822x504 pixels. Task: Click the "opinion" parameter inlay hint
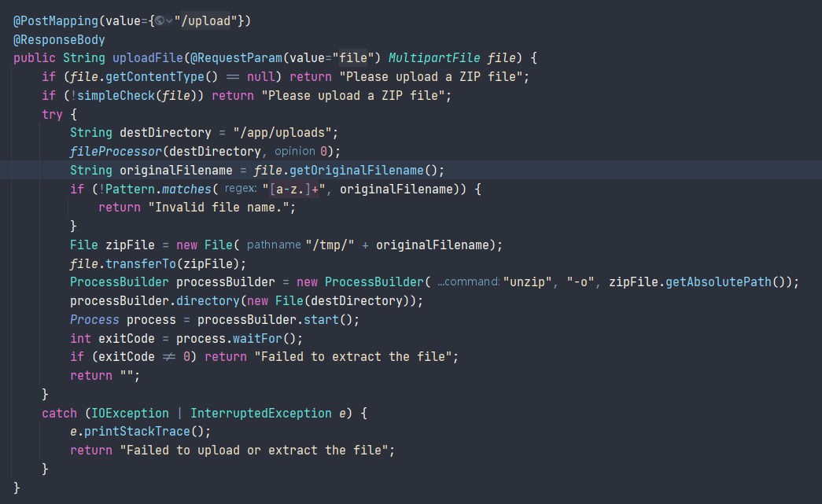[x=295, y=152]
